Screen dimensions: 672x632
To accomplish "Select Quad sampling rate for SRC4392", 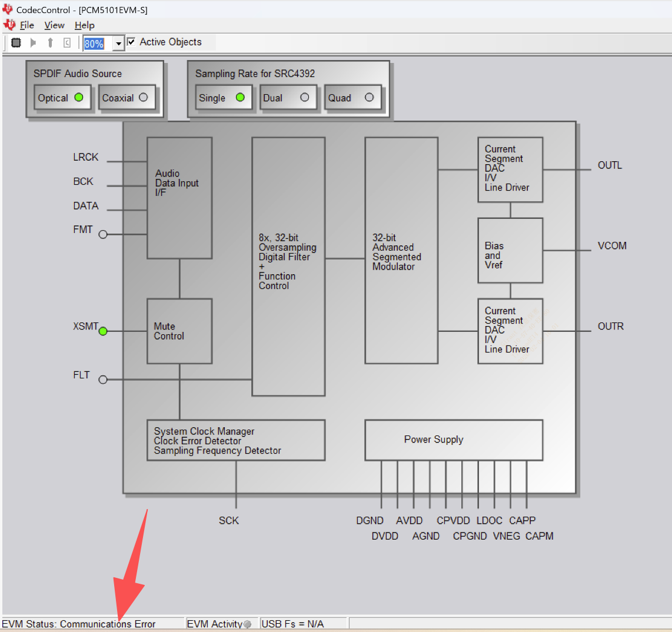I will (x=352, y=98).
